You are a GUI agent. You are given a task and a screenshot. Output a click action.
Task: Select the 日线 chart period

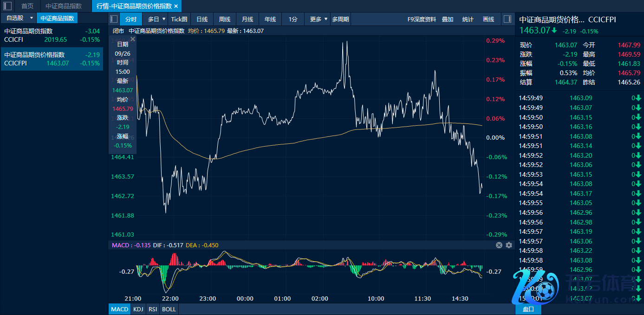click(x=202, y=19)
